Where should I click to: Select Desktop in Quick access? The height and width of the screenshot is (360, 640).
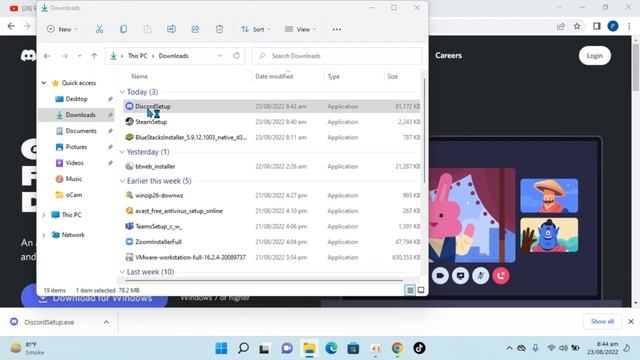pyautogui.click(x=76, y=99)
